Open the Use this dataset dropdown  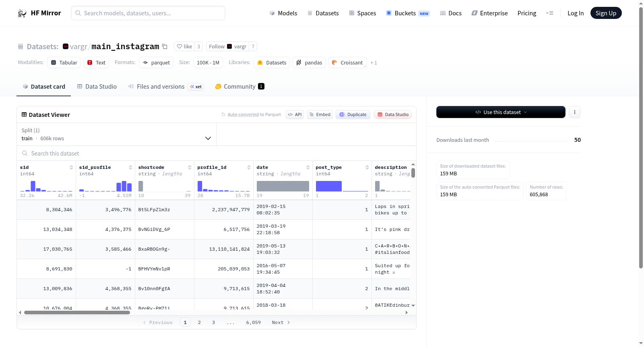click(501, 112)
